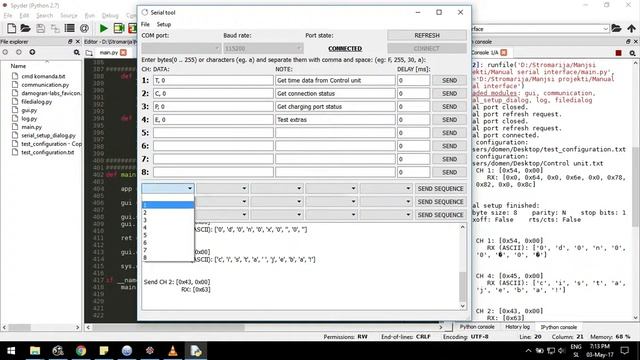
Task: Click the save all files icon in Spyder
Action: (55, 28)
